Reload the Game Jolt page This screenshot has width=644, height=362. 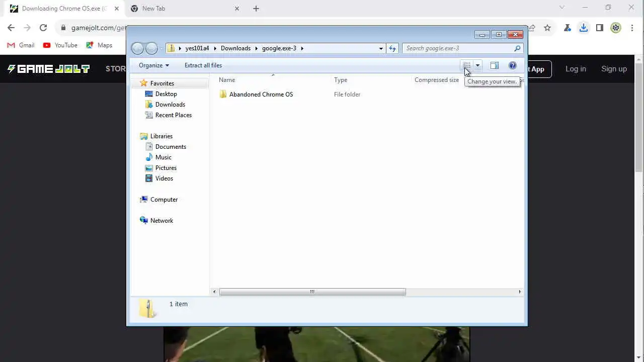click(x=43, y=28)
